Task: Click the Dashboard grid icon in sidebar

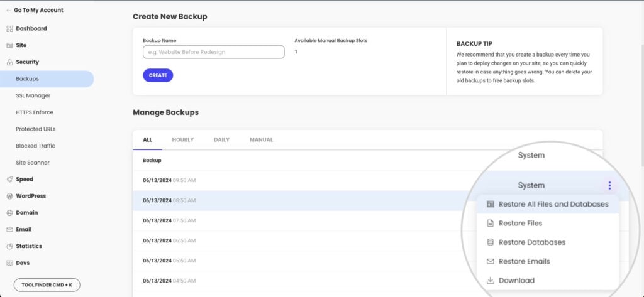Action: [10, 29]
